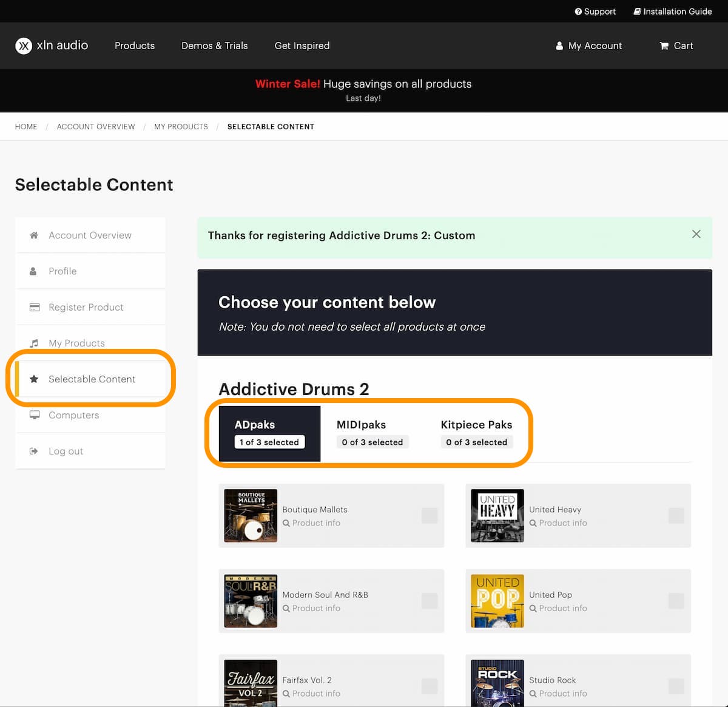Check the Studio Rock selection box
Image resolution: width=728 pixels, height=707 pixels.
676,686
